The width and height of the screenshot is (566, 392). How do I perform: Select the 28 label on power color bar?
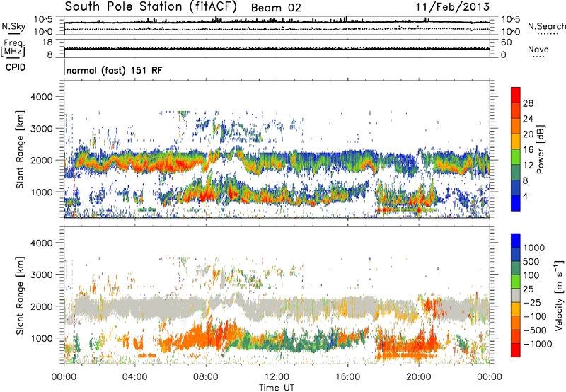528,103
